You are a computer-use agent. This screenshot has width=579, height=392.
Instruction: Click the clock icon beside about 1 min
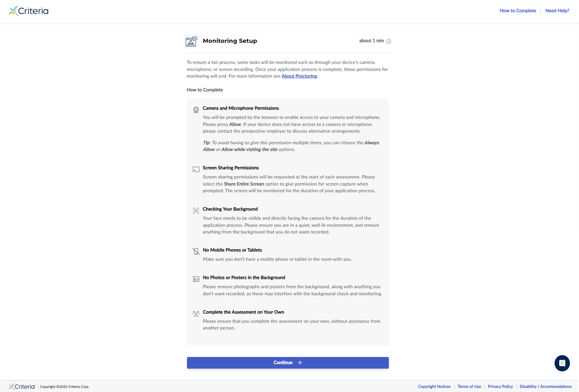[x=389, y=41]
